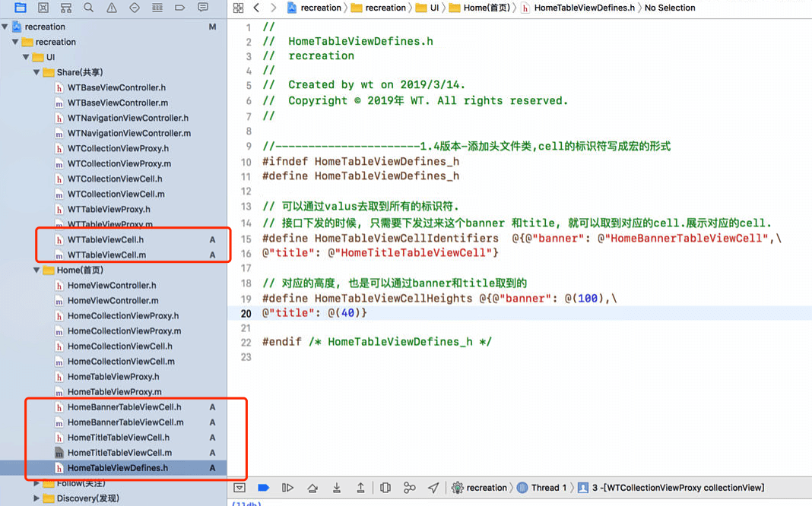Open HomeViewController.m file
Screen dimensions: 812x506
[113, 300]
